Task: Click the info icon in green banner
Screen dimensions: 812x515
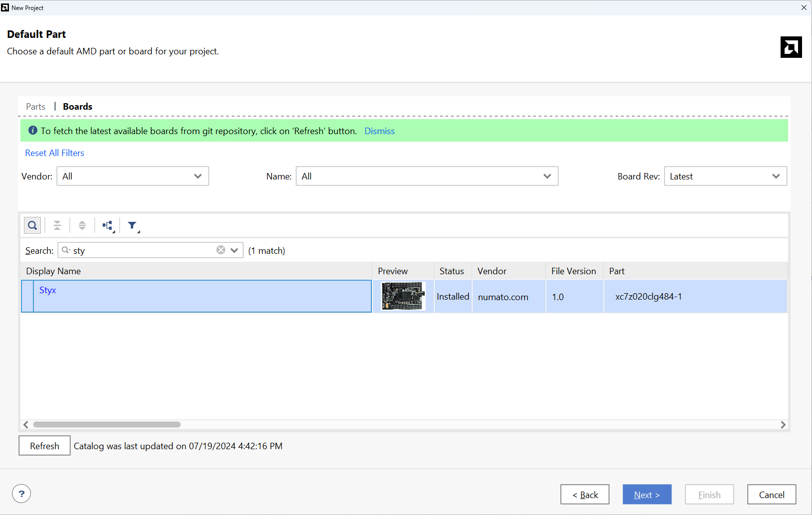Action: point(33,131)
